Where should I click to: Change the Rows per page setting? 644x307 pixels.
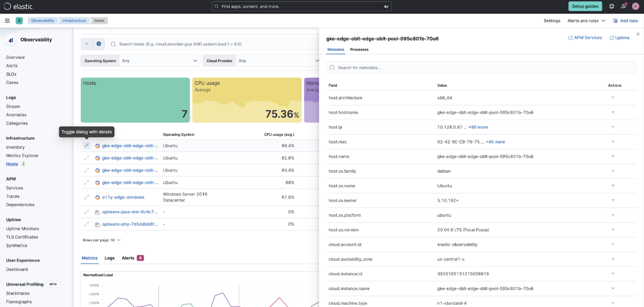tap(102, 240)
